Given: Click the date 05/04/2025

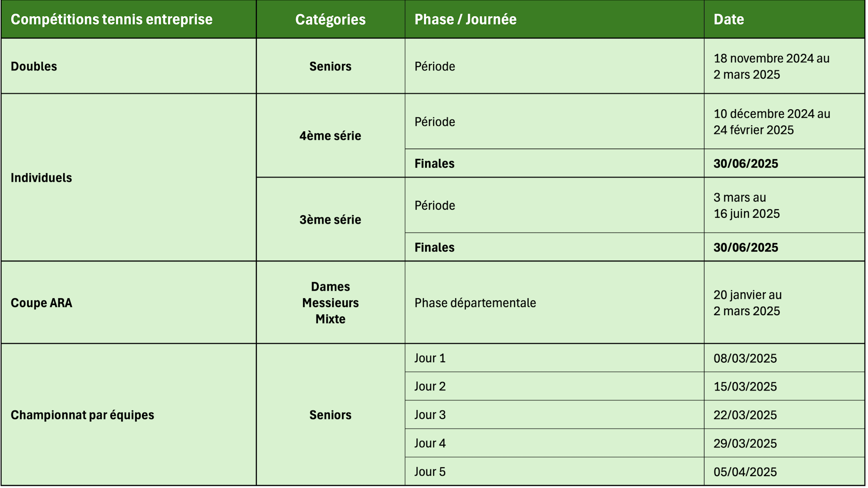Looking at the screenshot, I should coord(745,471).
